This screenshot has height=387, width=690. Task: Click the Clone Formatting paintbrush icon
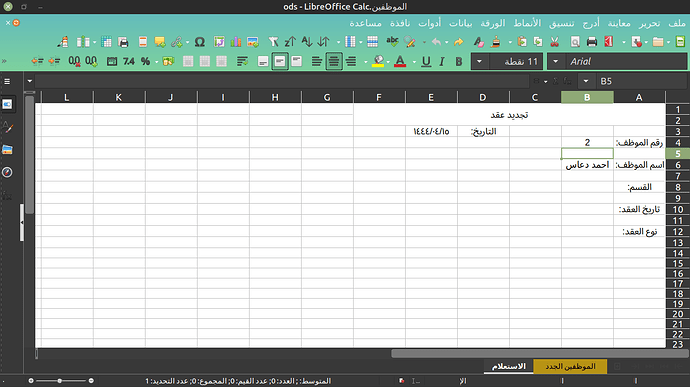(496, 42)
